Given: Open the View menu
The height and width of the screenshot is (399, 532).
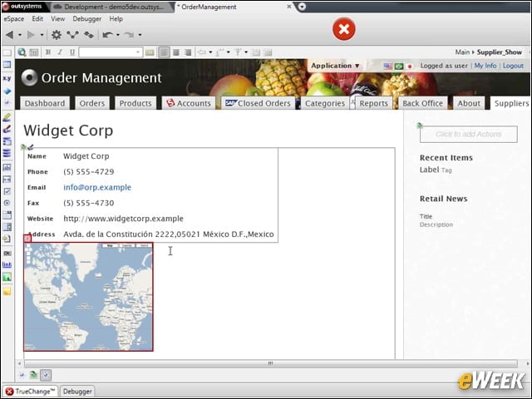Looking at the screenshot, I should [57, 19].
